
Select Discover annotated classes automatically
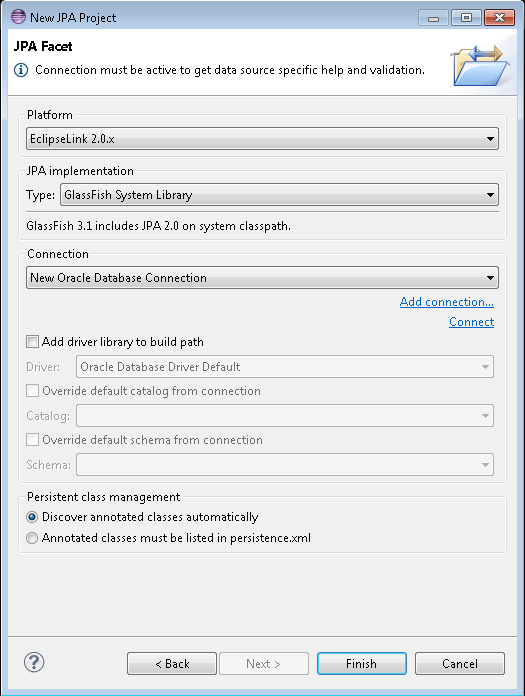pyautogui.click(x=32, y=517)
